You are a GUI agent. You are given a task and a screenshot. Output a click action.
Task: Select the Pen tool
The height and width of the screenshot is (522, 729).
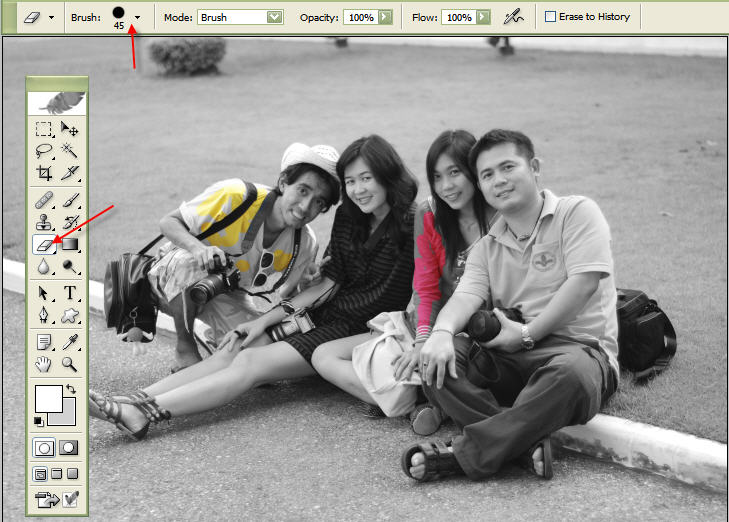(x=44, y=315)
